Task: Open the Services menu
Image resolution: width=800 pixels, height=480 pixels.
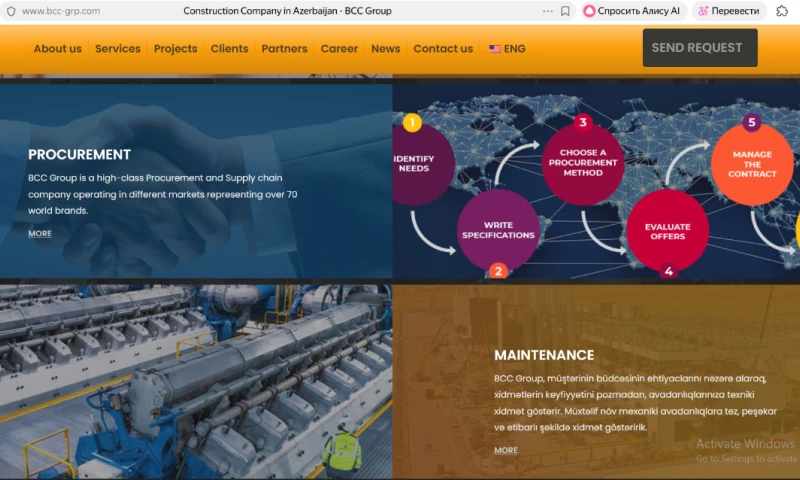Action: (x=118, y=48)
